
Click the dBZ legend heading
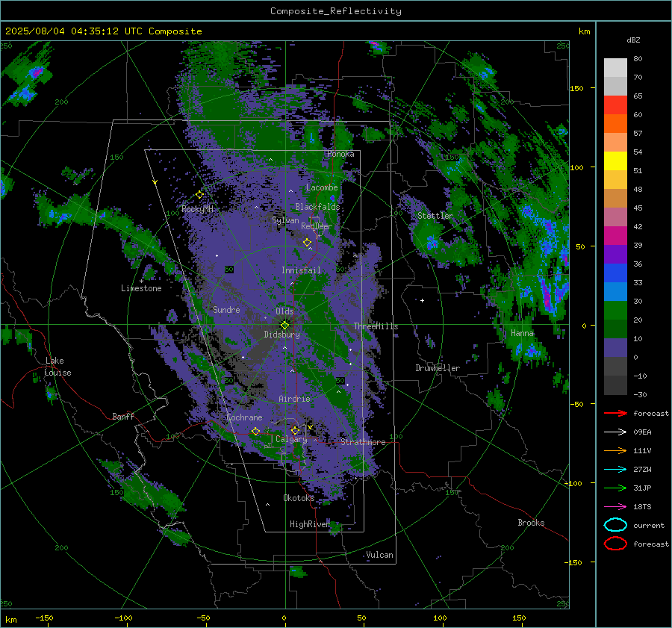coord(633,40)
